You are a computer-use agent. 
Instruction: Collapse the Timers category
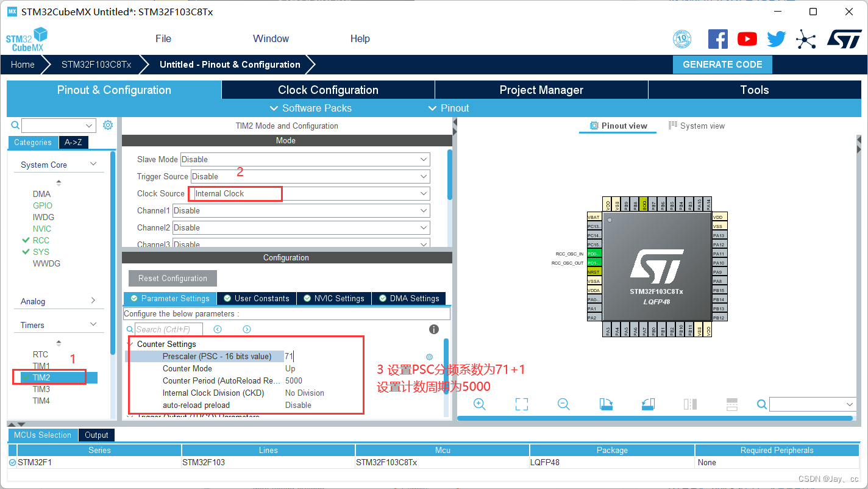(93, 324)
